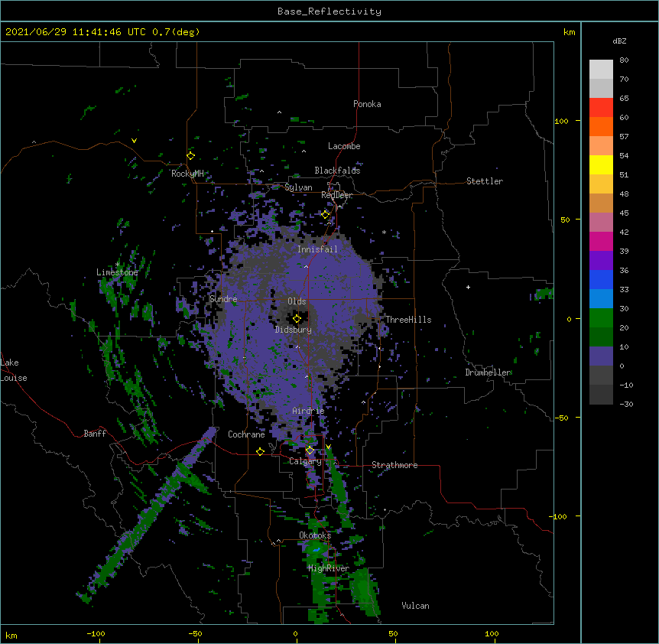Select the slate purple 10 dBZ legend swatch
The height and width of the screenshot is (644, 659).
pos(601,356)
